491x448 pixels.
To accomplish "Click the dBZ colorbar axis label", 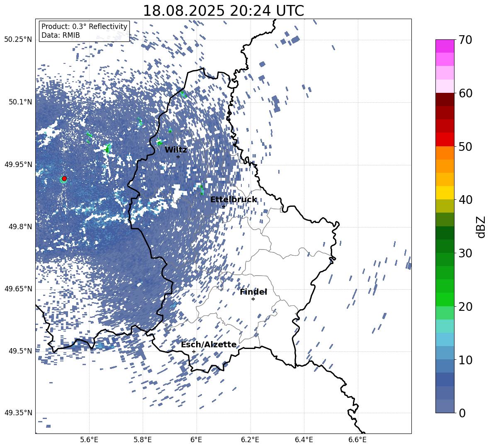I will pos(481,227).
